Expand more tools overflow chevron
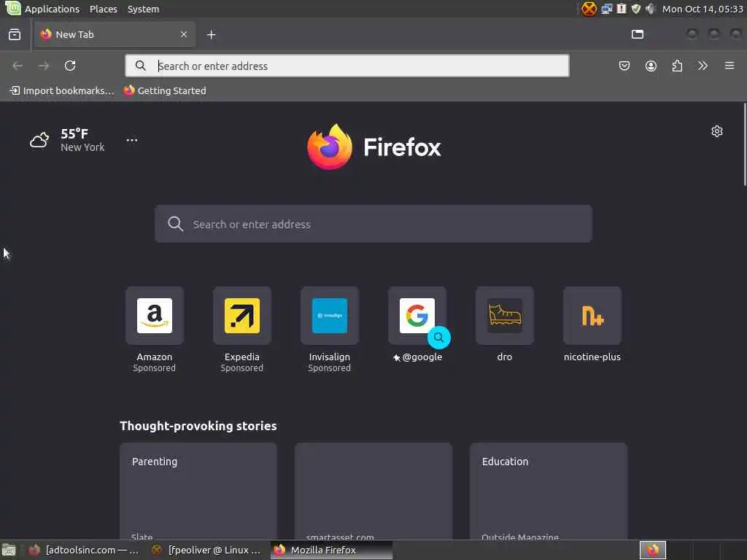747x560 pixels. [703, 66]
